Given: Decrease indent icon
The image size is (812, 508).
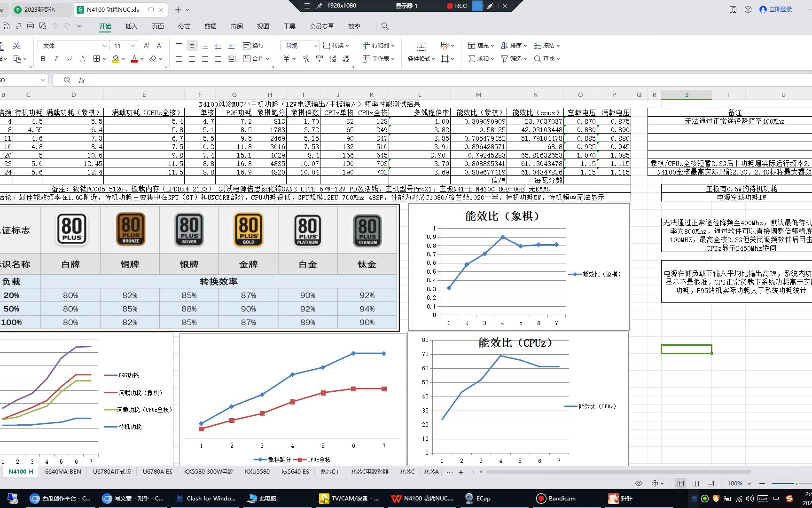Looking at the screenshot, I should click(x=218, y=46).
